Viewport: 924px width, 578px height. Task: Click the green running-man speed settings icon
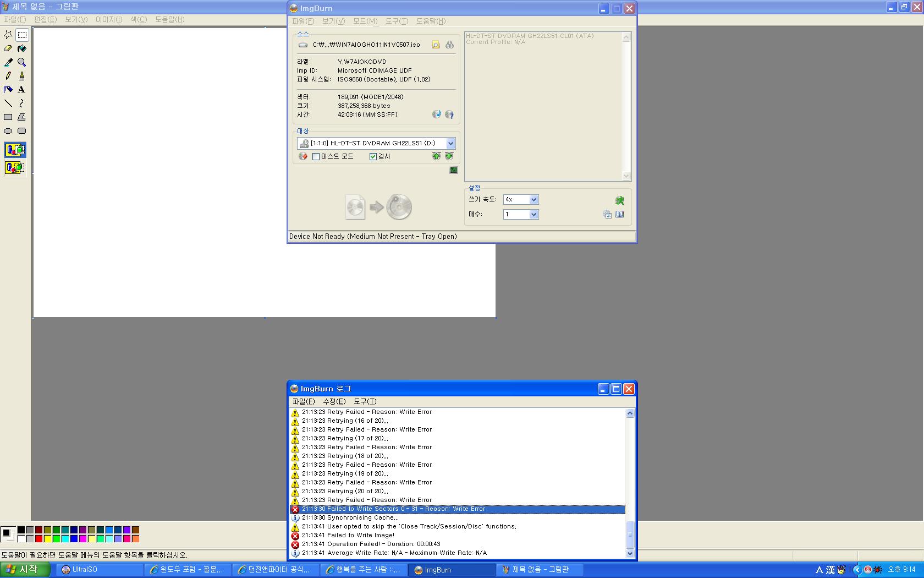(x=619, y=200)
